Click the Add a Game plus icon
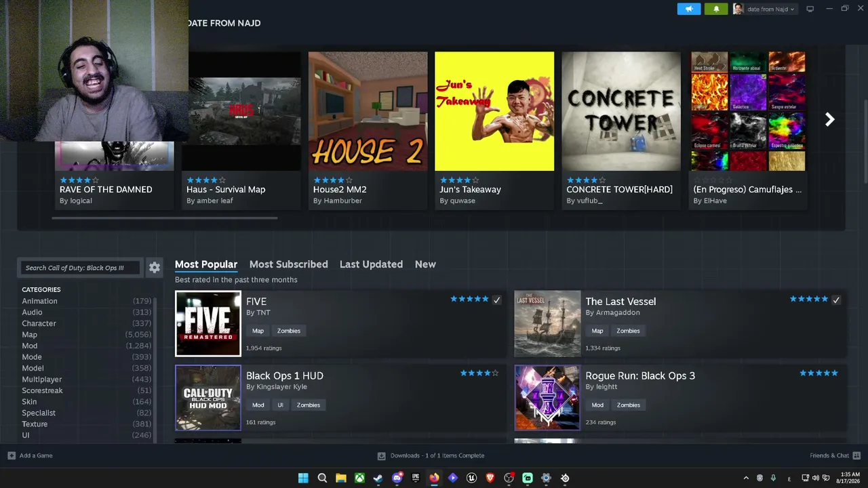The image size is (868, 488). 12,455
